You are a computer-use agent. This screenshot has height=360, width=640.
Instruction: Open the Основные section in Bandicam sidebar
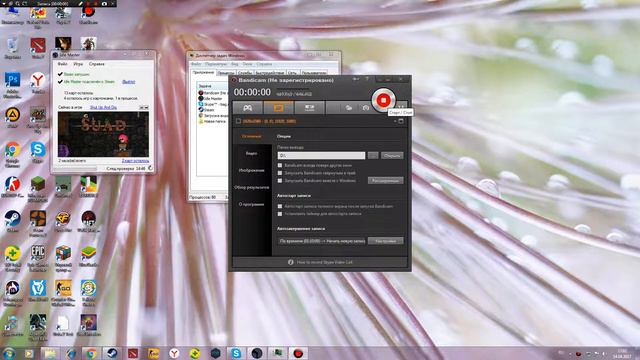(x=252, y=136)
